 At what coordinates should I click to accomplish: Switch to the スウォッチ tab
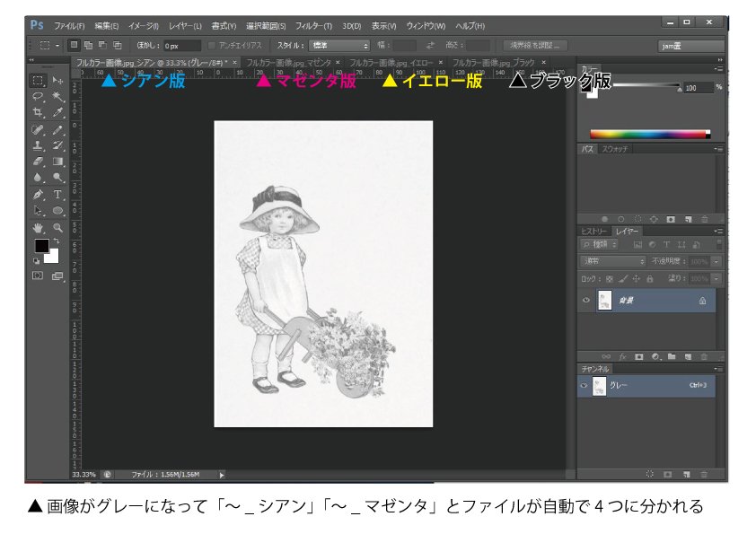coord(615,149)
